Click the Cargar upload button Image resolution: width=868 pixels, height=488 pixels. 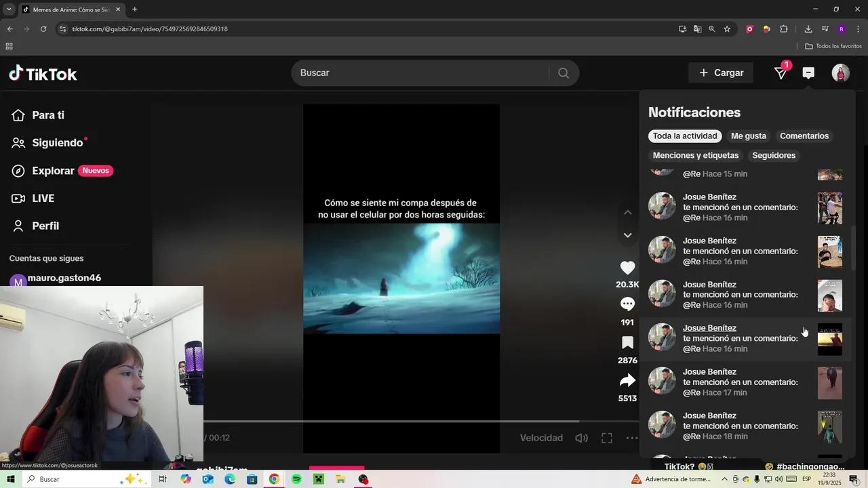721,73
